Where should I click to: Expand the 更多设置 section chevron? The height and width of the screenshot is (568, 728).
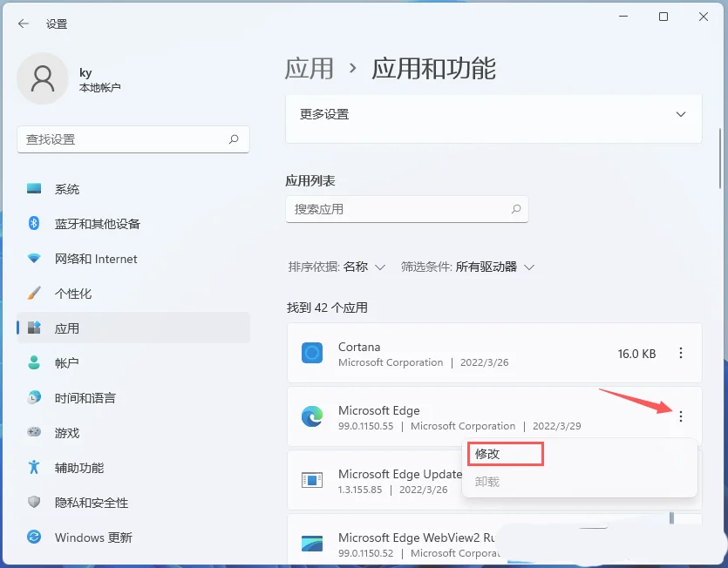(x=681, y=114)
